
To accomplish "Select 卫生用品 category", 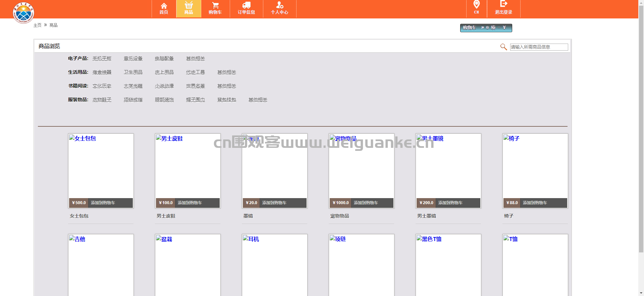I will [x=133, y=72].
